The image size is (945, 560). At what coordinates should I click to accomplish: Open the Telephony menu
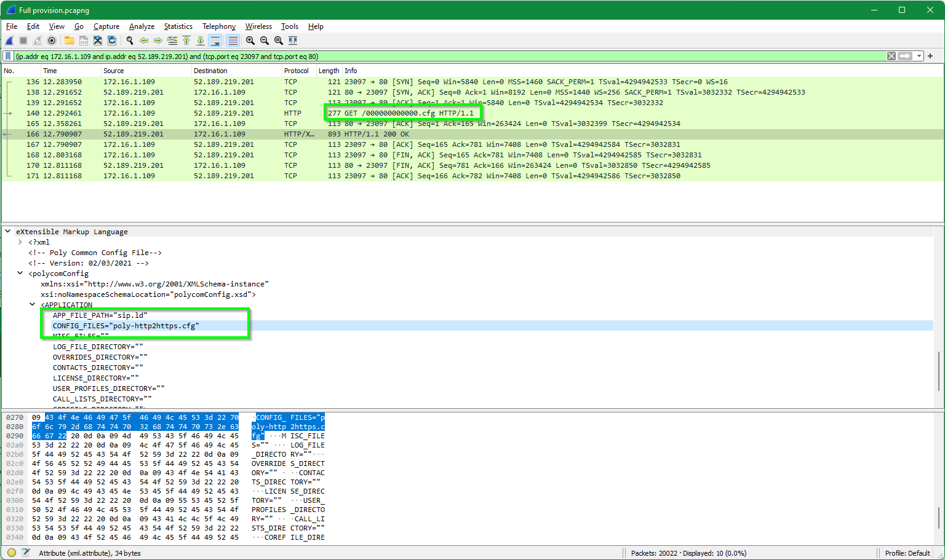[219, 26]
